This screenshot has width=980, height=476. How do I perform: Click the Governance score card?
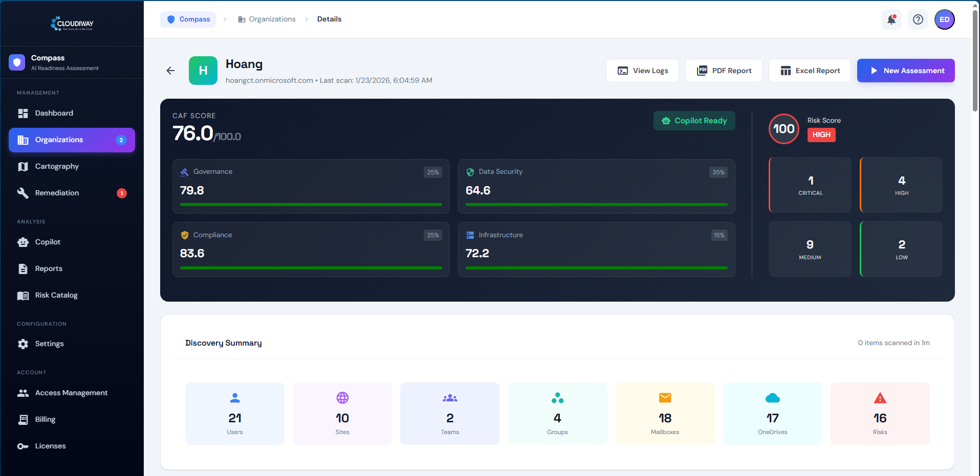pyautogui.click(x=311, y=186)
